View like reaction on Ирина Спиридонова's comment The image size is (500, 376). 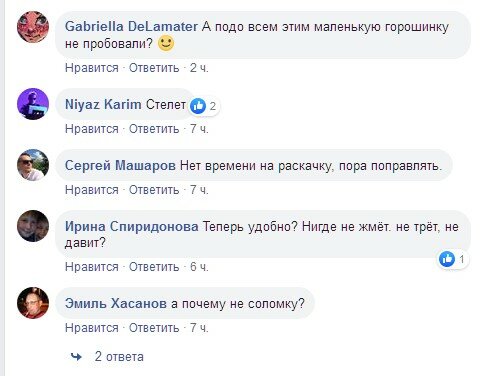(453, 259)
